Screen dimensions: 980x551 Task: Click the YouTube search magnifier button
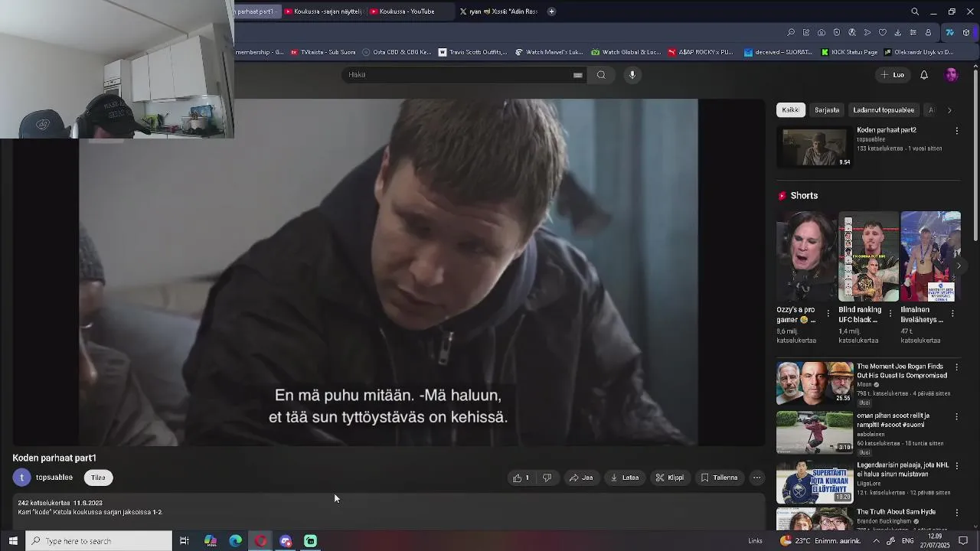601,75
